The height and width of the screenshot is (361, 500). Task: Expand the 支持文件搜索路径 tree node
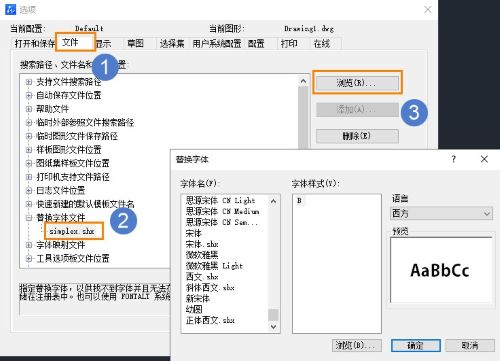[x=29, y=82]
